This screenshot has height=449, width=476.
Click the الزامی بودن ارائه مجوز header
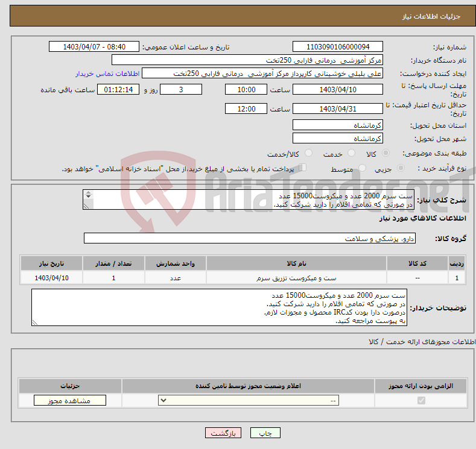coord(420,386)
